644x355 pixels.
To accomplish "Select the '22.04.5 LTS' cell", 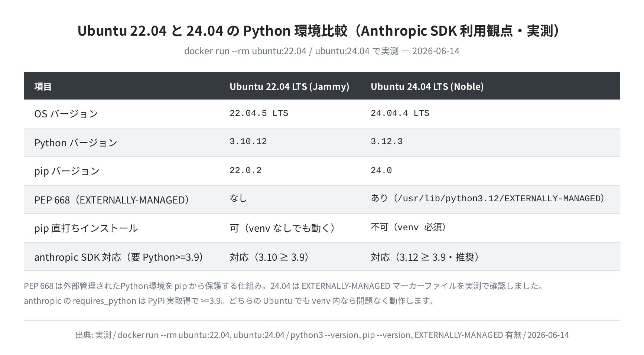I will pyautogui.click(x=259, y=113).
